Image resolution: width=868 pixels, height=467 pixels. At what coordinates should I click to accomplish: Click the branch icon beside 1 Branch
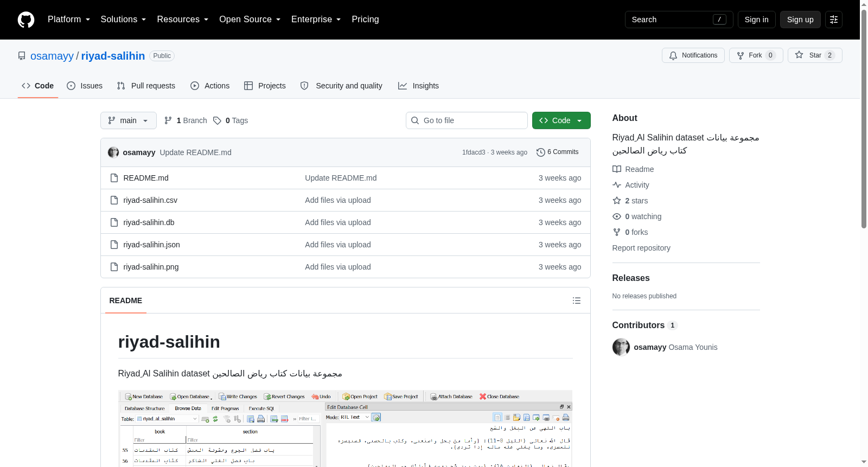168,120
